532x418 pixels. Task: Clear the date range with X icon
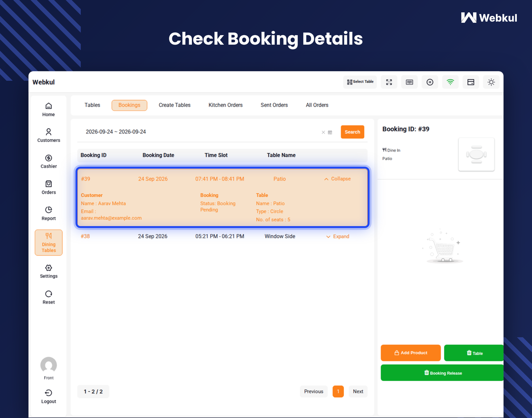pos(323,133)
